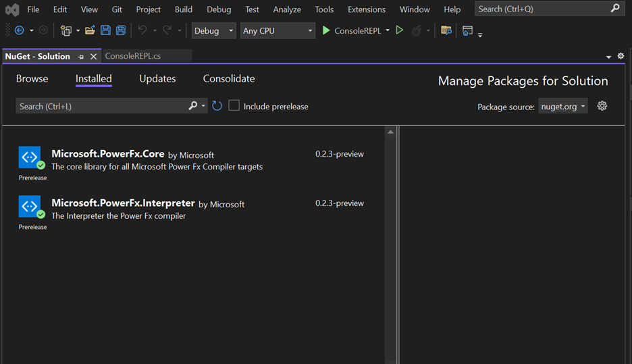Open the nuget.org package source dropdown

563,107
